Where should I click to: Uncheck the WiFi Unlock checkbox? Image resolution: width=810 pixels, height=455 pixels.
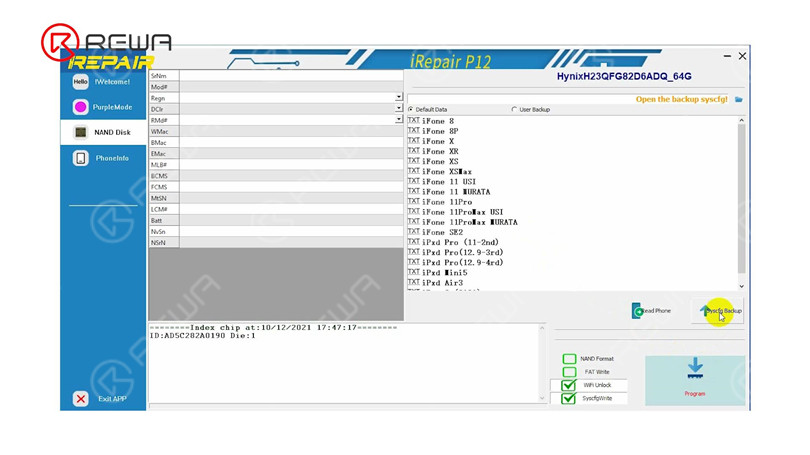pos(569,385)
